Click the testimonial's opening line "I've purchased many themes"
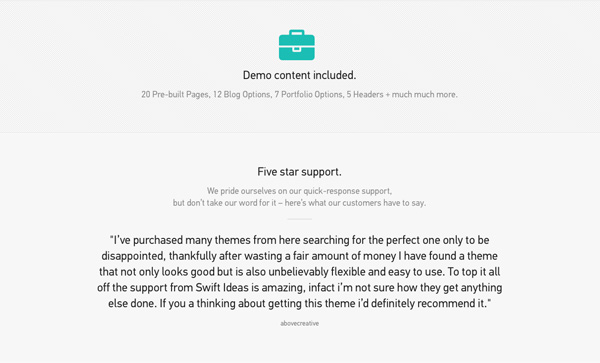 [299, 240]
